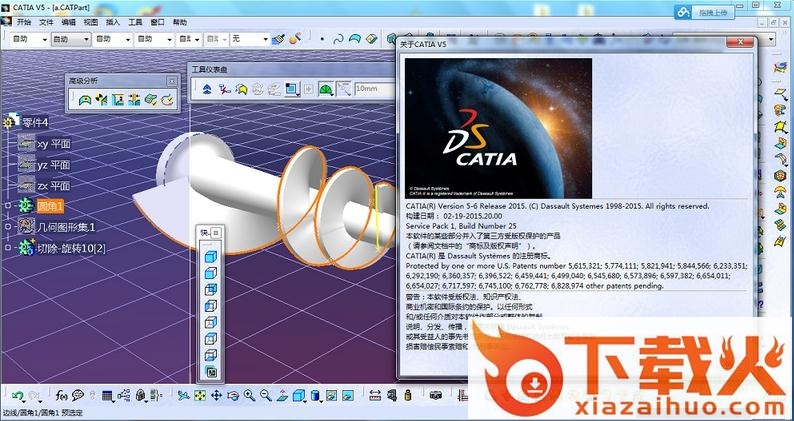Select 圆角1 tree node
794x421 pixels.
[50, 206]
